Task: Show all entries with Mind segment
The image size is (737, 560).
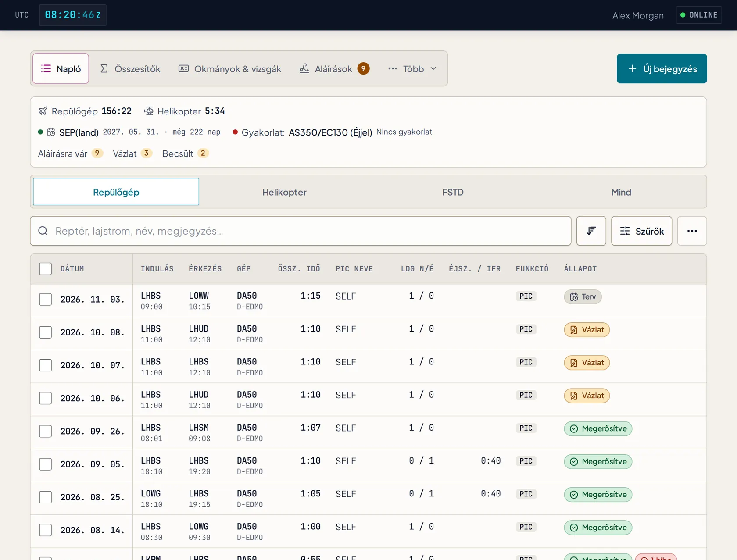Action: click(x=621, y=192)
